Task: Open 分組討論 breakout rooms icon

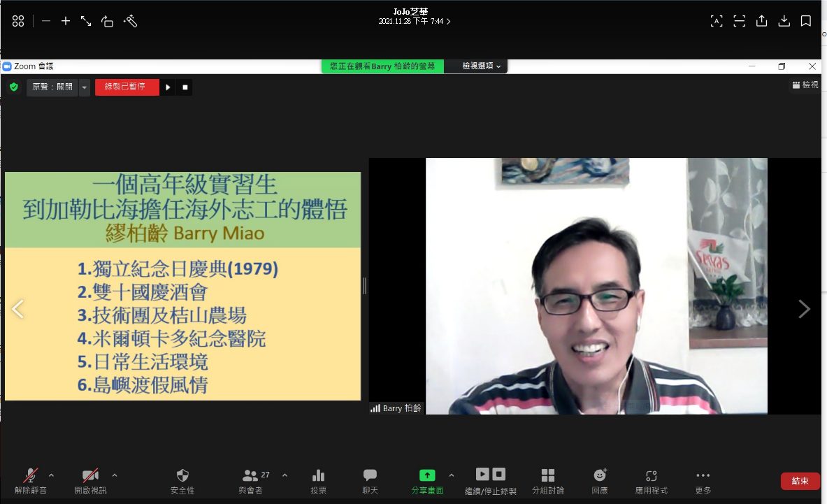Action: tap(548, 475)
